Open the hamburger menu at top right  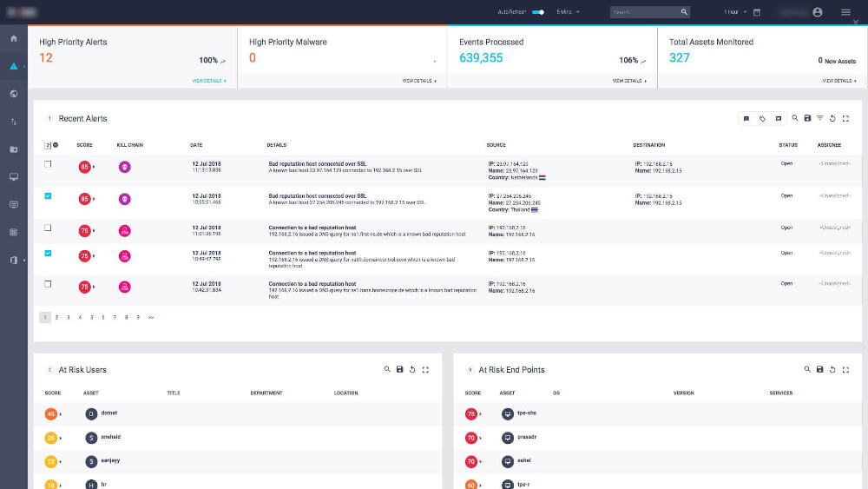[845, 12]
